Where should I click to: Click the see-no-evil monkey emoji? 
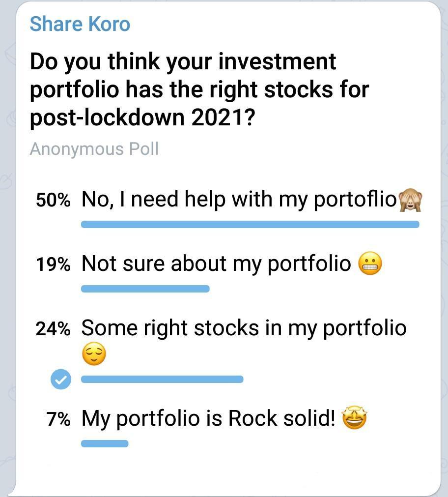click(410, 200)
